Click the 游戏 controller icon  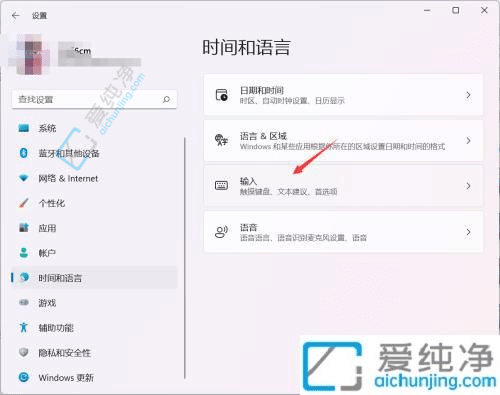24,302
